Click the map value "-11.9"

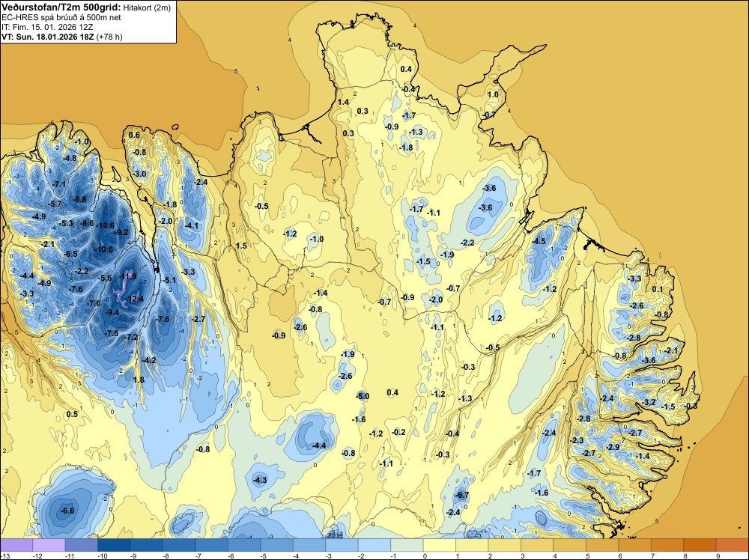pos(127,276)
